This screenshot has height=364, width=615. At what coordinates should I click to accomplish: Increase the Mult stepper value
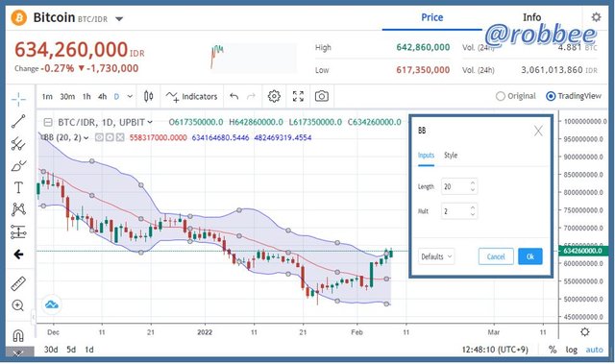tap(473, 207)
